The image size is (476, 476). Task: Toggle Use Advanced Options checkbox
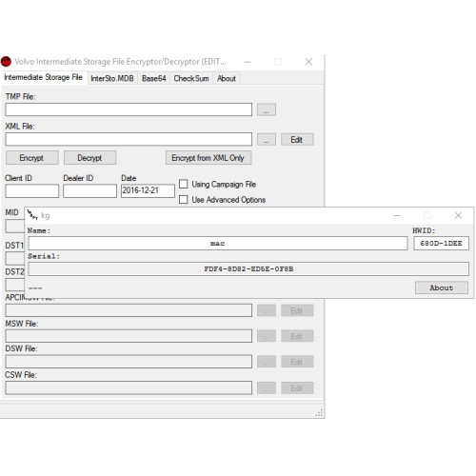[183, 200]
